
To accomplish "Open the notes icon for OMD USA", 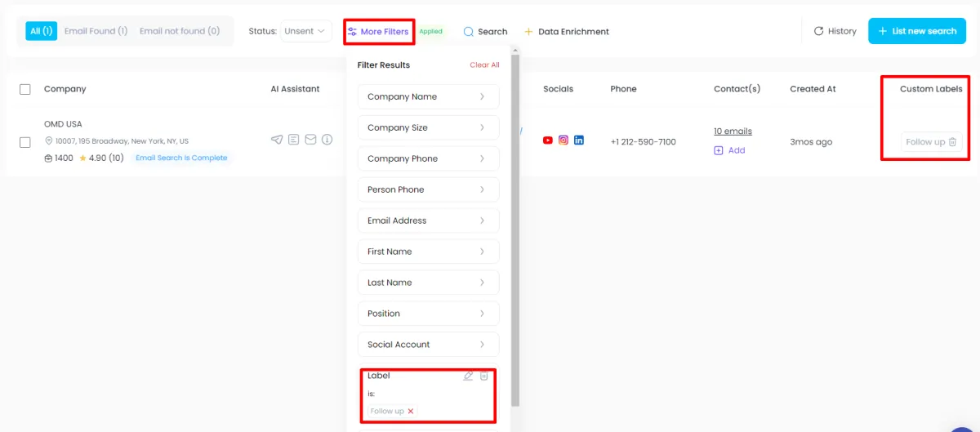I will [x=294, y=140].
